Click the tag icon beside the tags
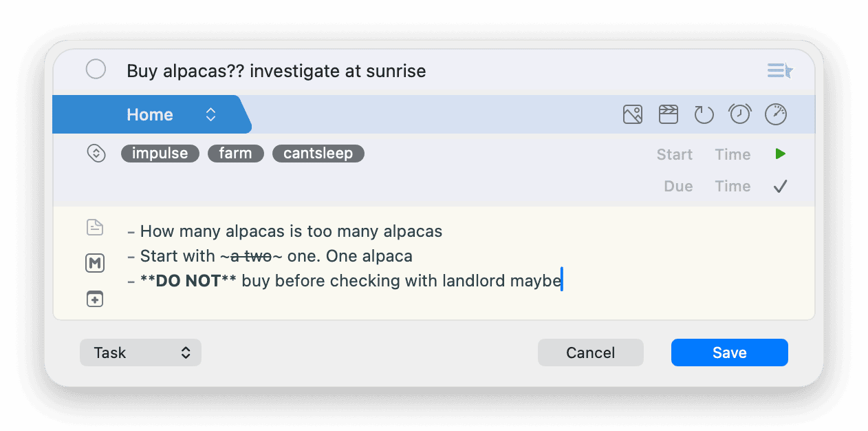 coord(96,153)
